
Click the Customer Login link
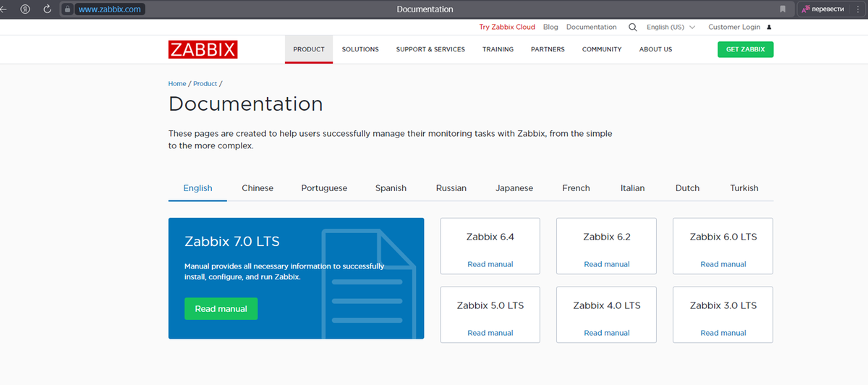(x=734, y=27)
